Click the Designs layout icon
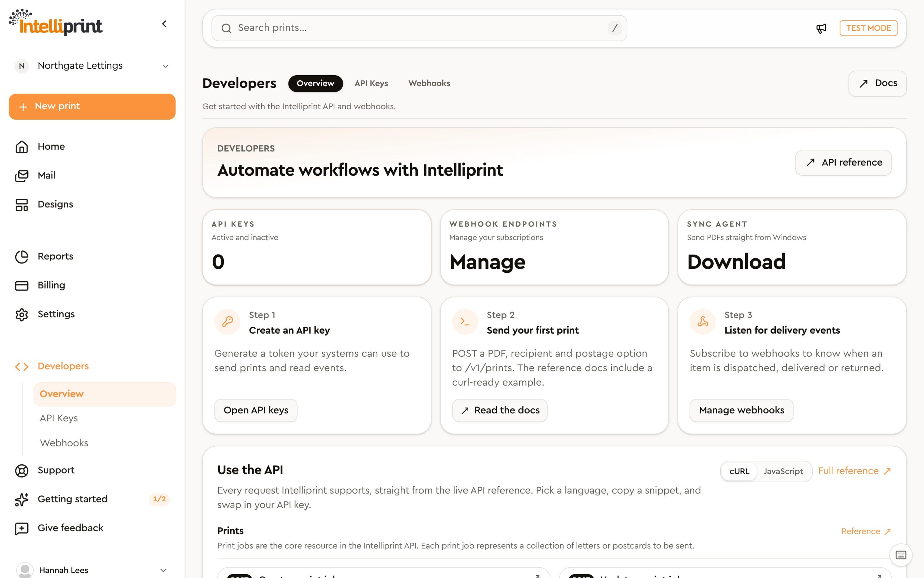Viewport: 924px width, 578px height. [22, 204]
